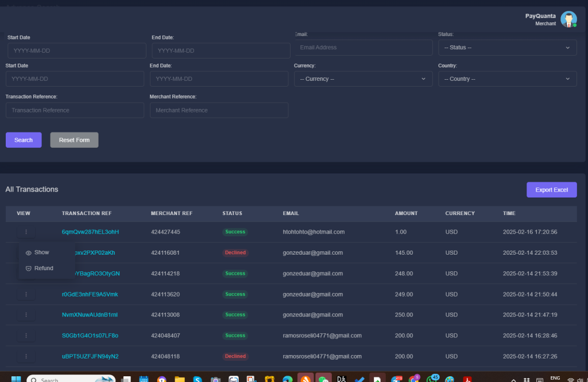Focus the Transaction Reference input field
Viewport: 588px width, 382px height.
(x=75, y=110)
